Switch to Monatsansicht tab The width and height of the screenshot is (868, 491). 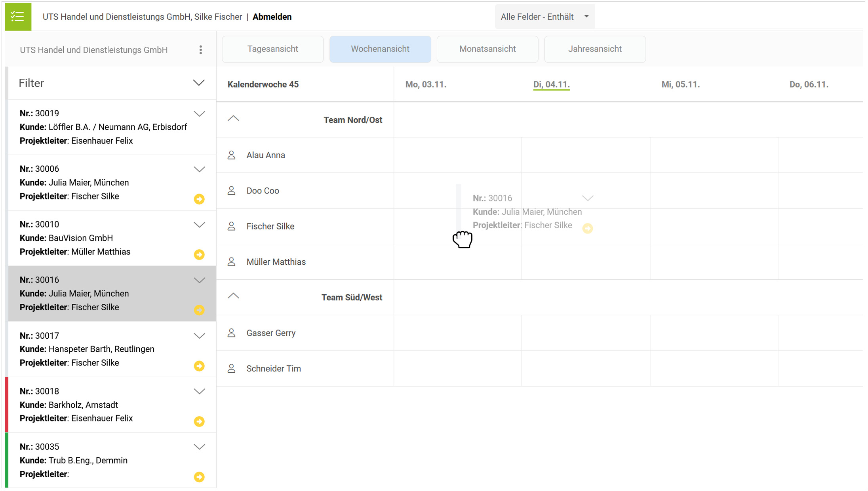487,49
